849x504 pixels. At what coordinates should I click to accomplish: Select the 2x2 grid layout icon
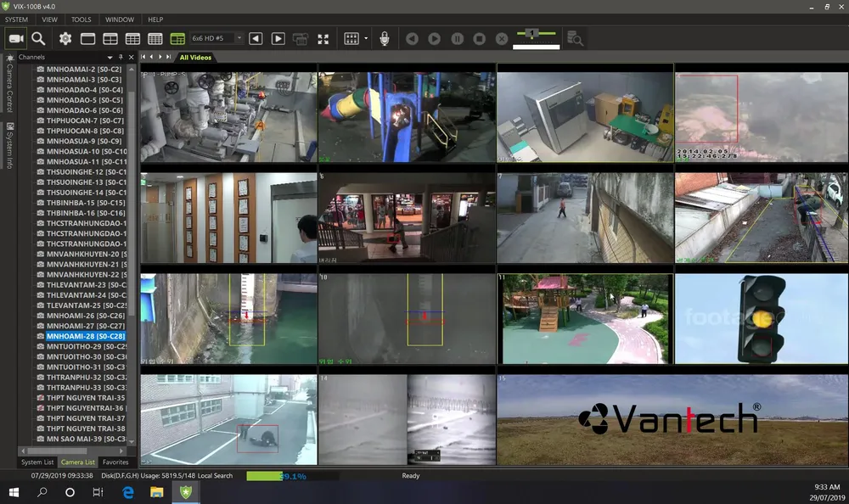pos(110,38)
